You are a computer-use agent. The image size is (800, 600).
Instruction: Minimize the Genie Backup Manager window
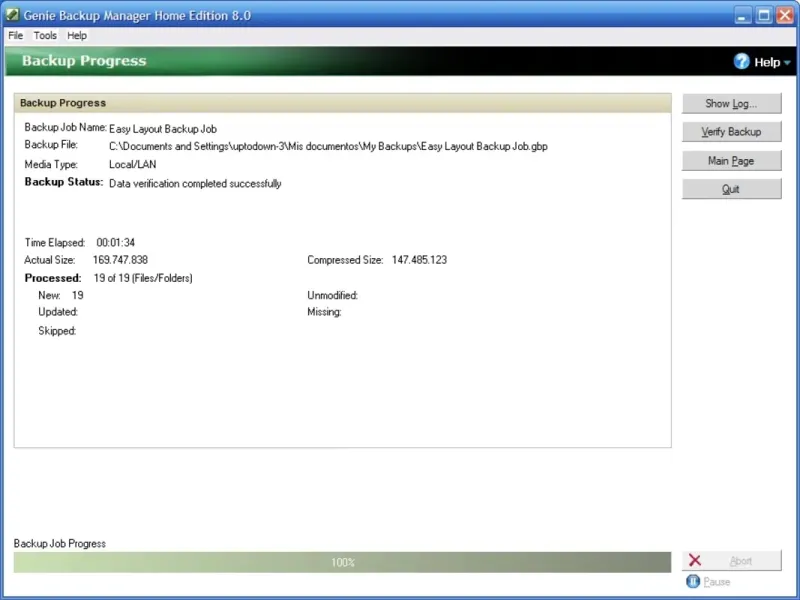point(743,15)
